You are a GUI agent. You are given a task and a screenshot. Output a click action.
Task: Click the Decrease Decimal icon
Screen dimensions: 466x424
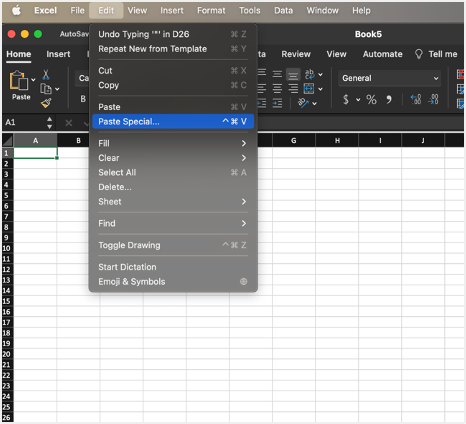point(433,99)
